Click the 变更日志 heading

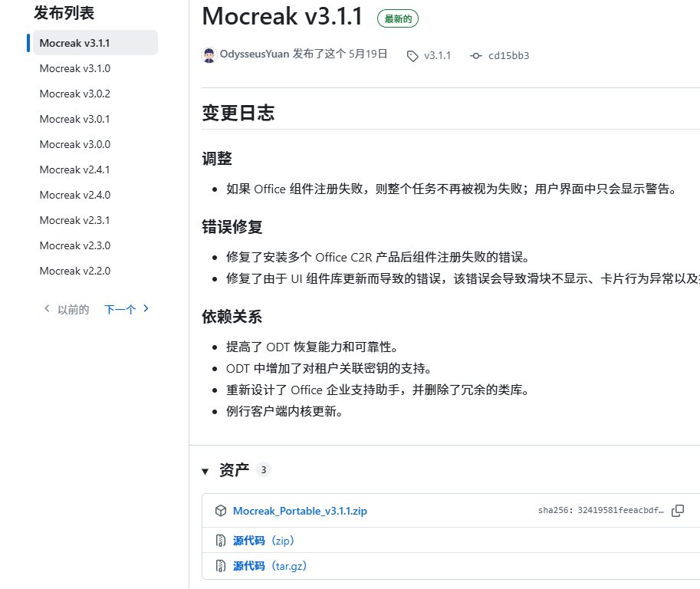point(238,113)
